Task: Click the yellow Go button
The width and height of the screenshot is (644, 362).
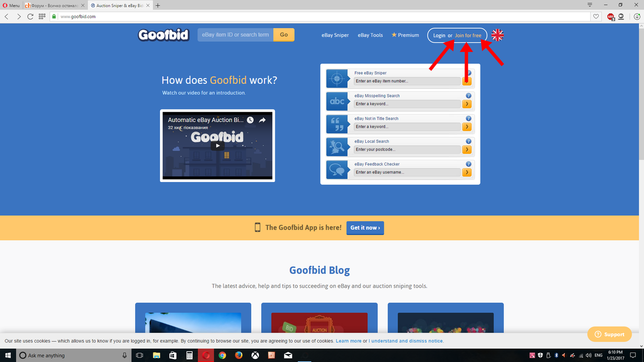Action: [x=284, y=35]
